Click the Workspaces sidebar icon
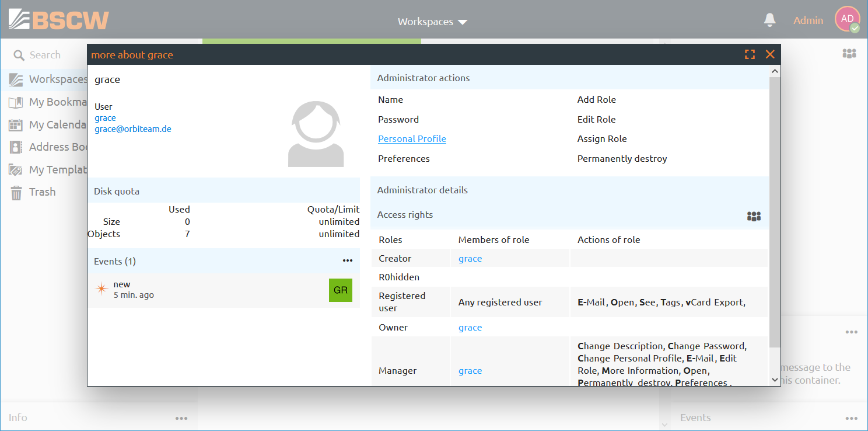Screen dimensions: 868x431 pyautogui.click(x=16, y=79)
